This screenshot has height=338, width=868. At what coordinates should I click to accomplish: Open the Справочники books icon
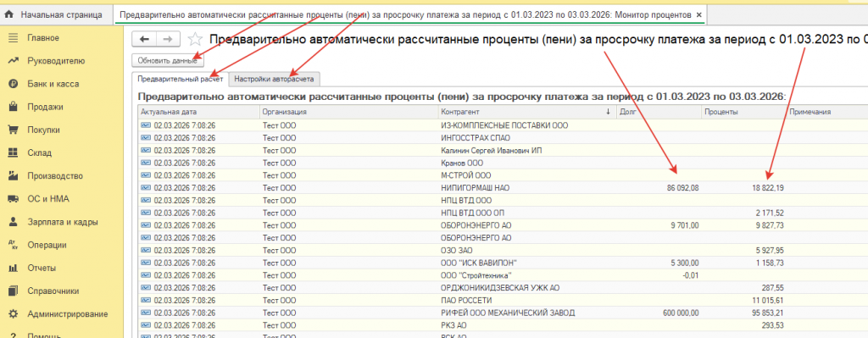[14, 291]
